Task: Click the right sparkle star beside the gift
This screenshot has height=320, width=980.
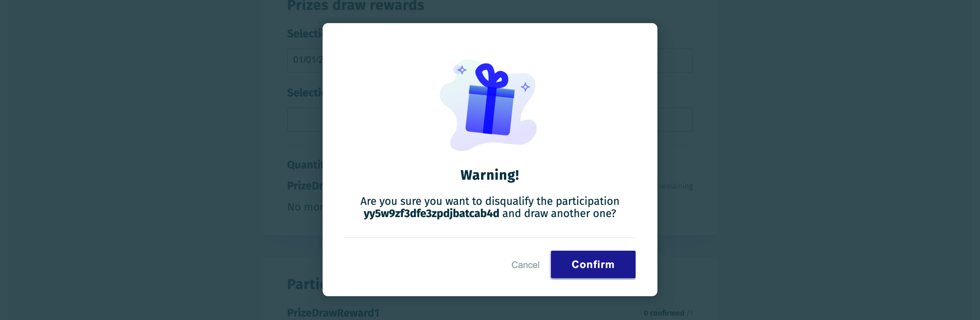Action: click(x=525, y=87)
